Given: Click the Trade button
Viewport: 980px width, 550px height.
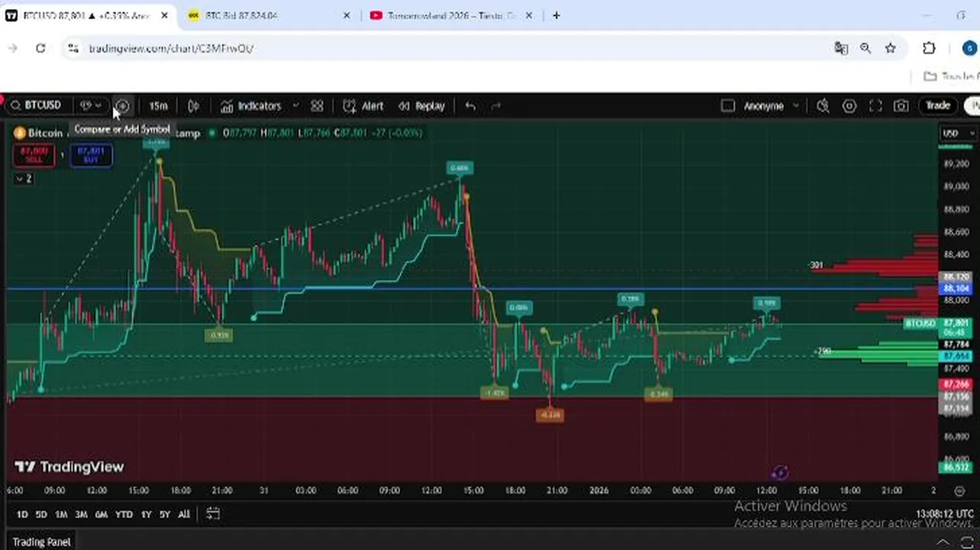Looking at the screenshot, I should pos(938,106).
